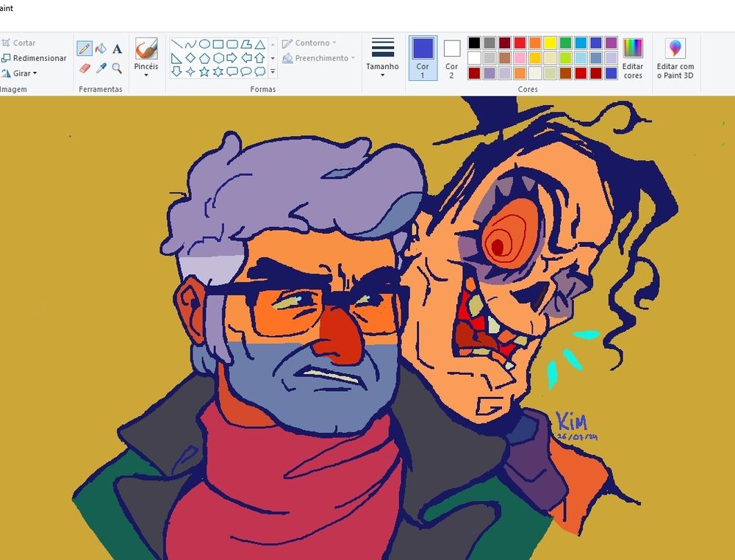This screenshot has height=560, width=735.
Task: Choose the Left arrow shape
Action: click(246, 58)
